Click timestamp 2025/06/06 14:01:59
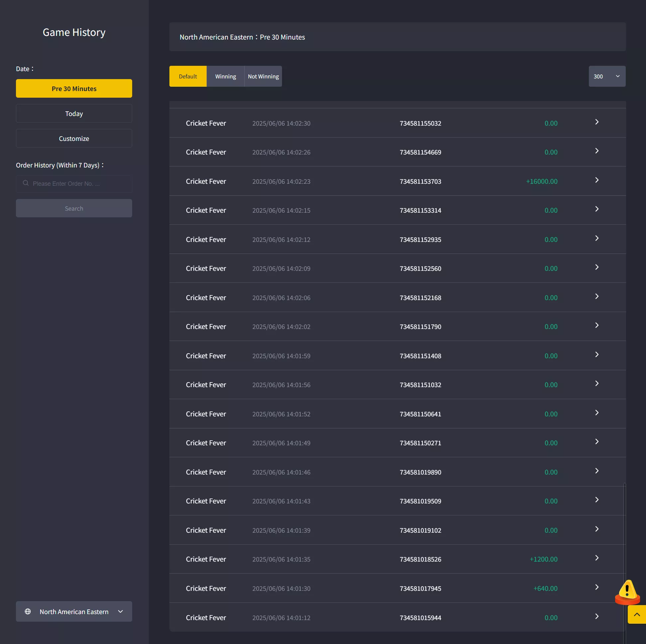The image size is (646, 644). (281, 356)
